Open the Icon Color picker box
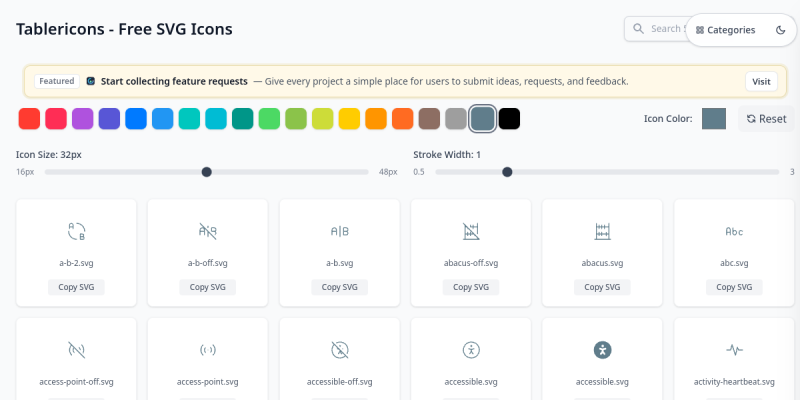This screenshot has height=400, width=800. point(714,119)
